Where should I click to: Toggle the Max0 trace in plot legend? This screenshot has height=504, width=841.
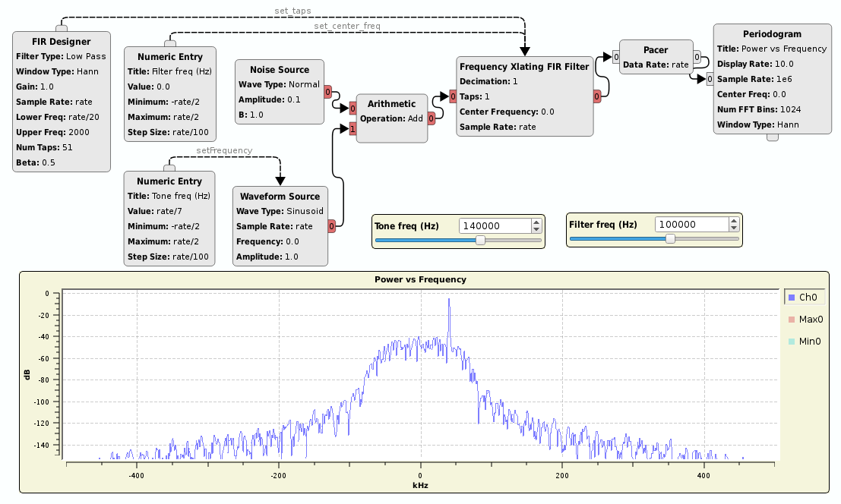pos(805,320)
